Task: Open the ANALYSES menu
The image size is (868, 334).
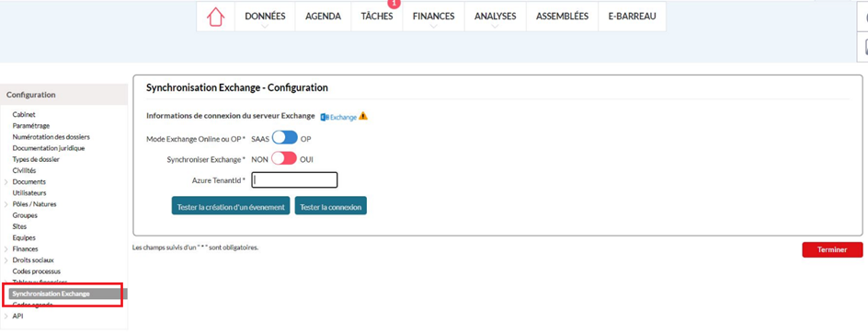Action: 495,17
